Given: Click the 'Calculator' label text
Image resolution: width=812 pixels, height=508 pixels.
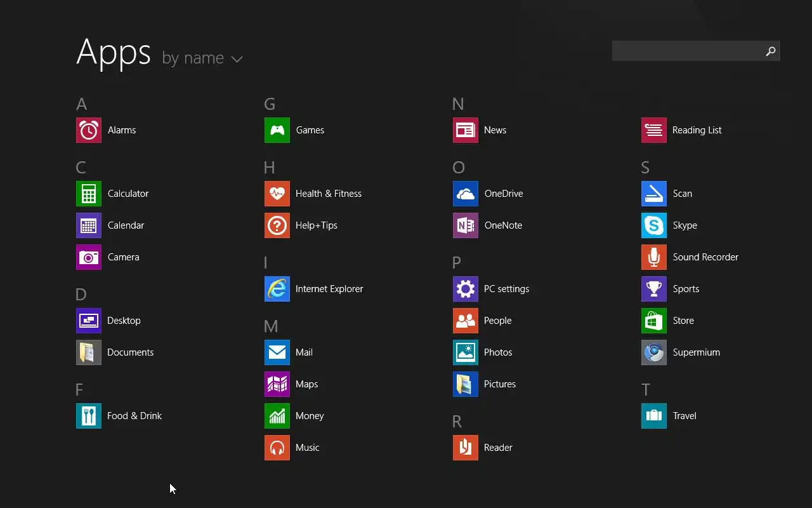Looking at the screenshot, I should pyautogui.click(x=128, y=194).
